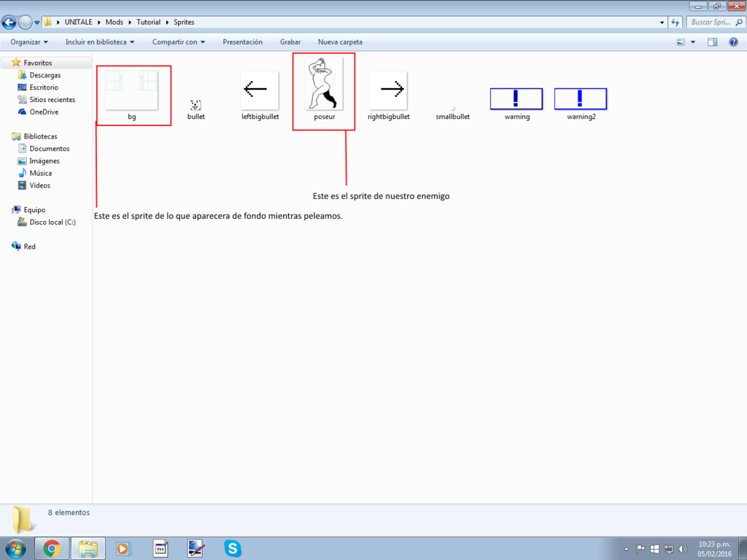Click the Presentación button
Screen dimensions: 747x560
pyautogui.click(x=242, y=42)
